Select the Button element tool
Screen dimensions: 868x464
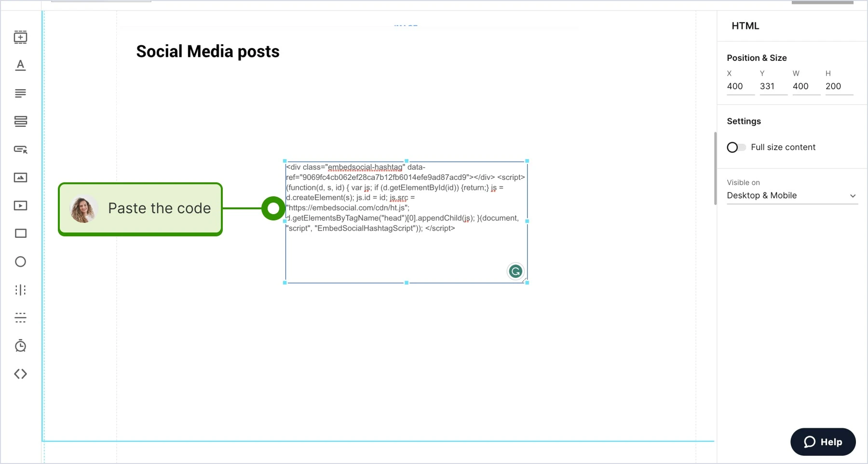[20, 150]
